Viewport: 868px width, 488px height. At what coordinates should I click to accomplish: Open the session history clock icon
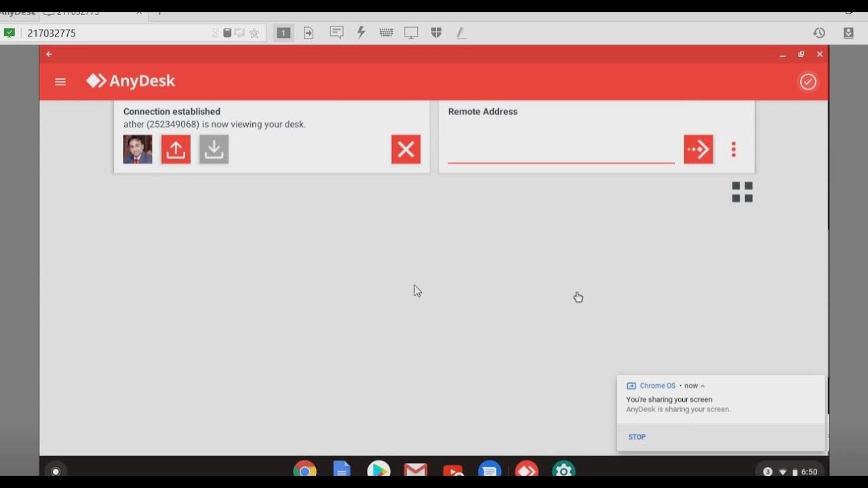tap(819, 33)
